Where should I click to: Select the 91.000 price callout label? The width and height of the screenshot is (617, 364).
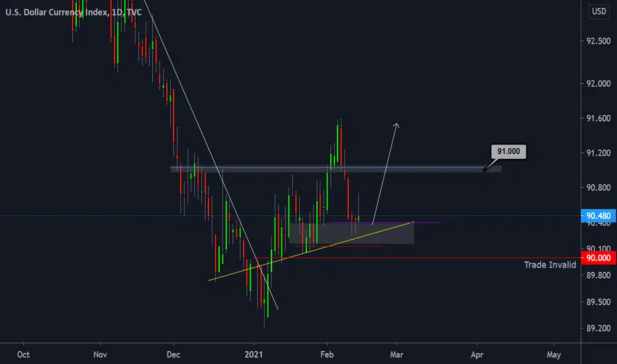[x=508, y=152]
